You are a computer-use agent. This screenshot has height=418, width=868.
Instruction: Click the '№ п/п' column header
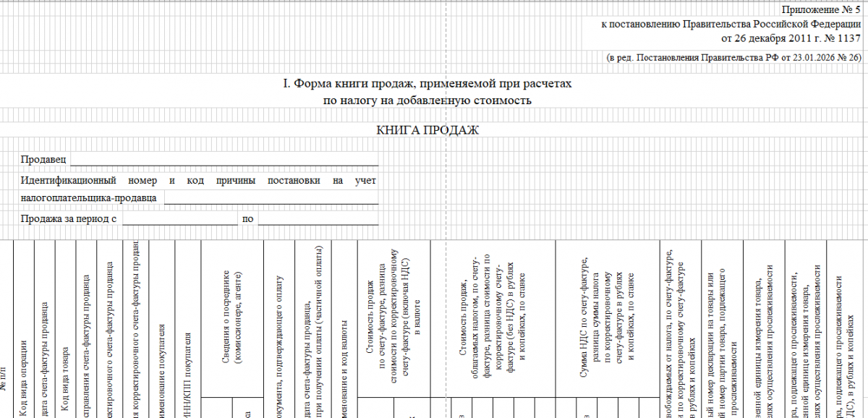coord(6,391)
